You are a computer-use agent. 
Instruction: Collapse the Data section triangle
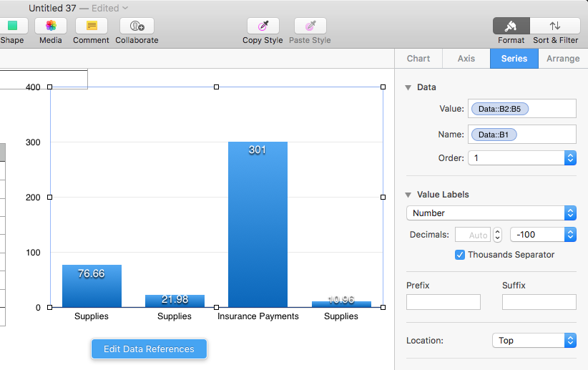pyautogui.click(x=408, y=87)
